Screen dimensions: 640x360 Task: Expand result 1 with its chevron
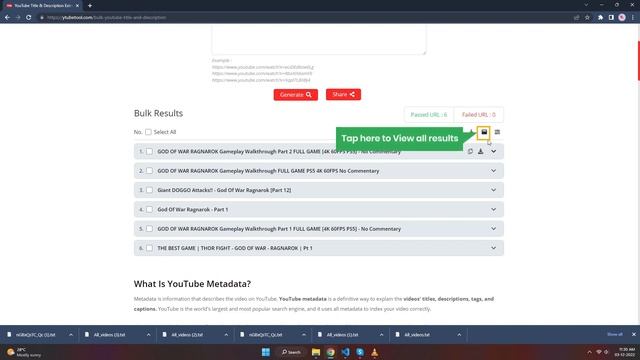click(x=493, y=151)
